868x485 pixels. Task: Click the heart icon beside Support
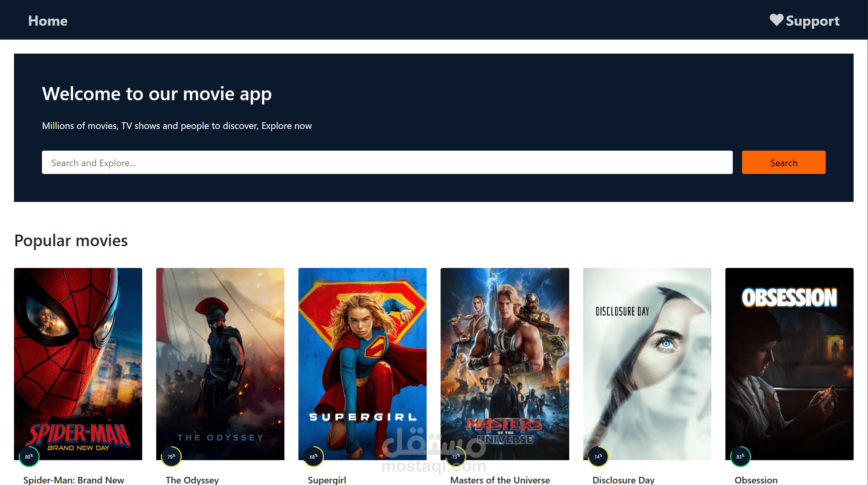click(776, 20)
